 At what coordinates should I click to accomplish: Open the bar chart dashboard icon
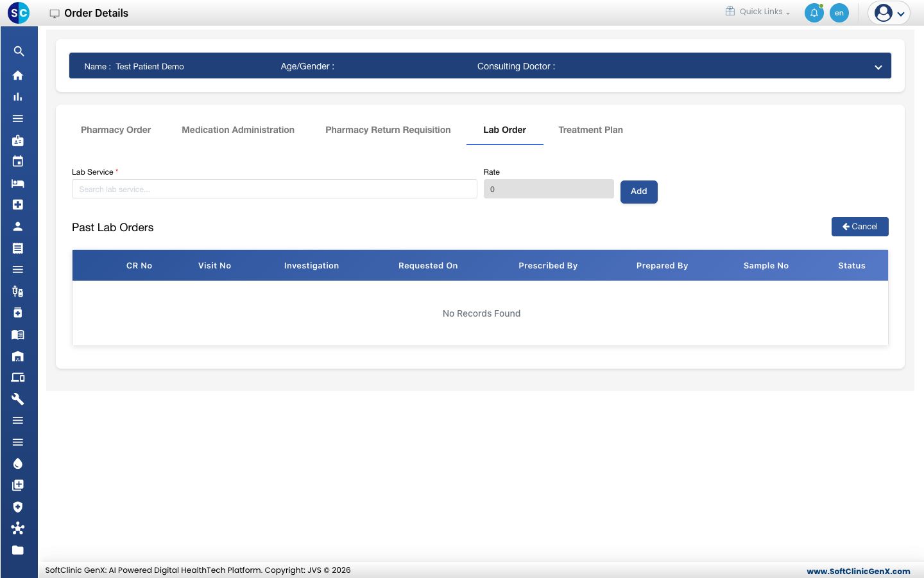[18, 97]
